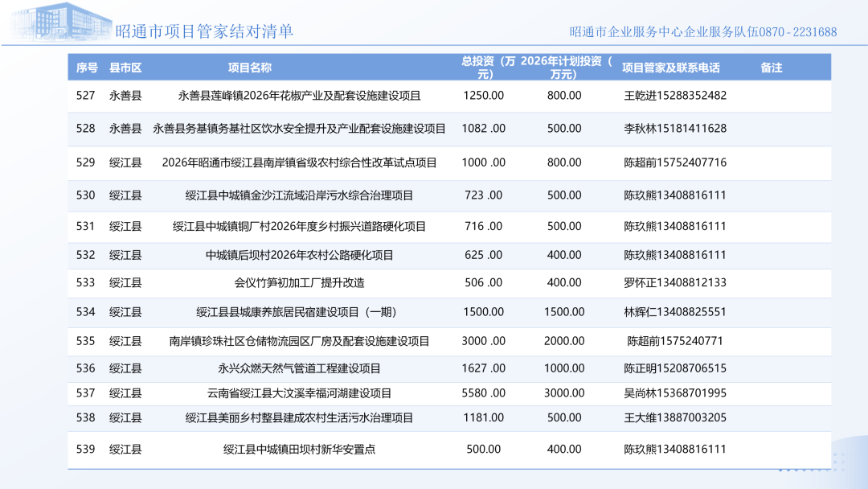The width and height of the screenshot is (868, 489).
Task: Select row number 534
Action: pos(86,312)
